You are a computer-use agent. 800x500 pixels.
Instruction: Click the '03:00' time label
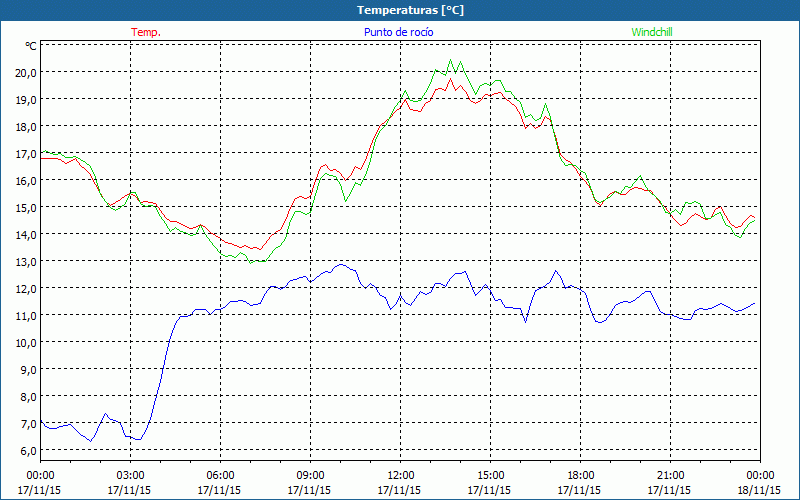(x=130, y=476)
